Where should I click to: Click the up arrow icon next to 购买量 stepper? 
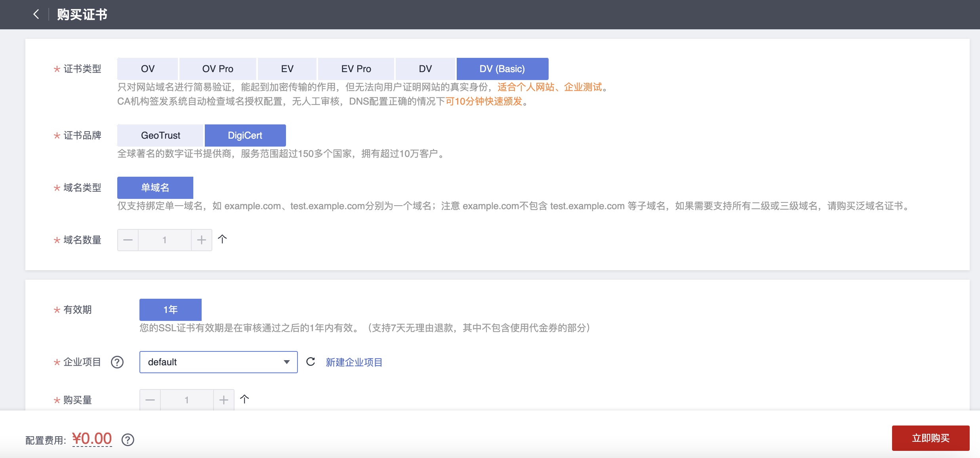pos(245,400)
